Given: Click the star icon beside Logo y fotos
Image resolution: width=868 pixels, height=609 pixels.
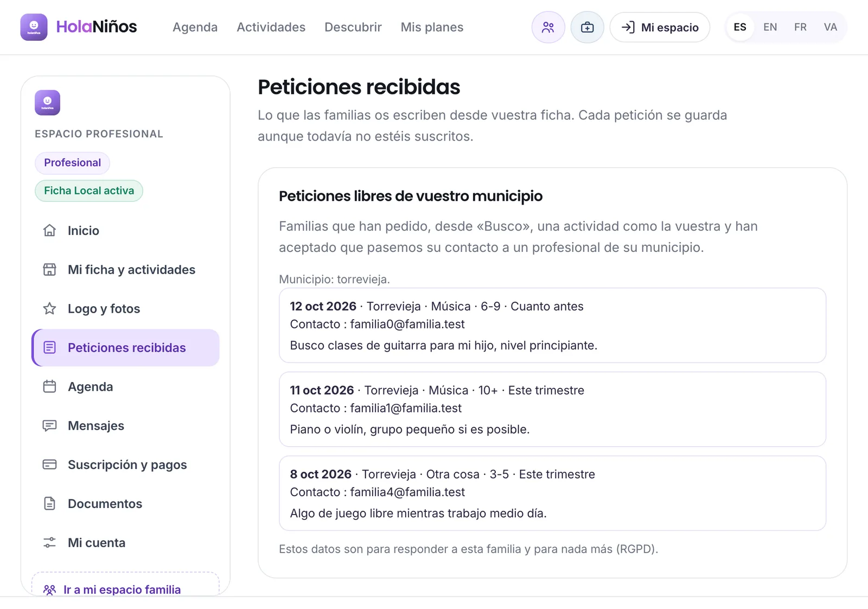Looking at the screenshot, I should tap(49, 309).
